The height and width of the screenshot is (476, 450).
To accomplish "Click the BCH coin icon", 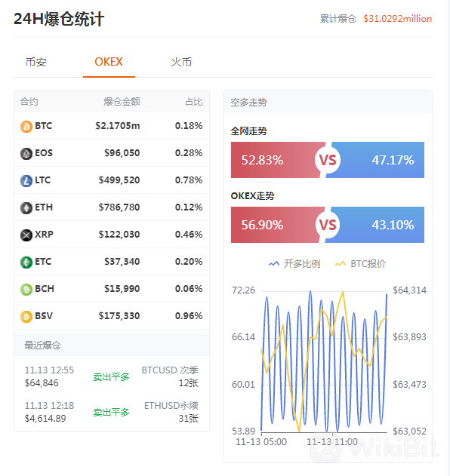I will click(x=26, y=290).
